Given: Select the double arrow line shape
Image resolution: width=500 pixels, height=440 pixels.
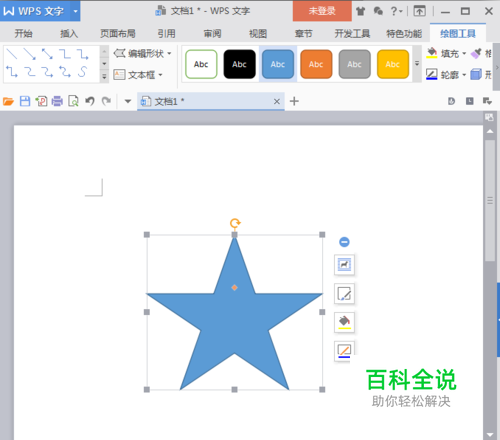Looking at the screenshot, I should pos(47,54).
